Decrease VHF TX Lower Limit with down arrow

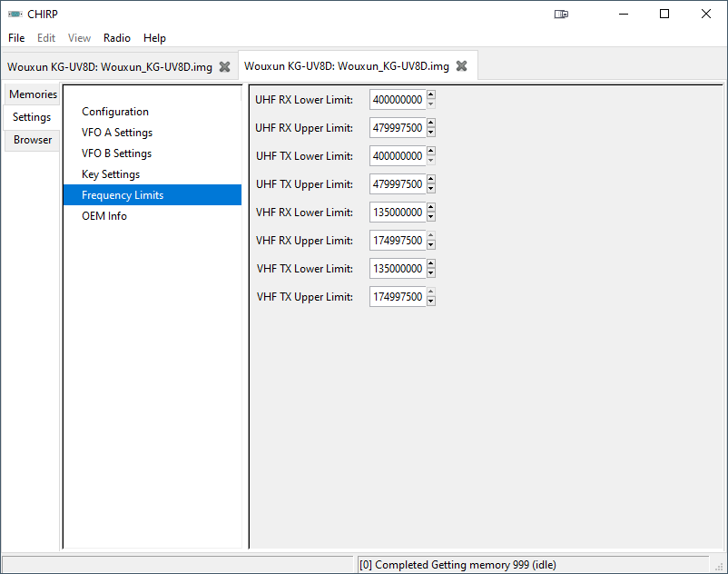pos(431,273)
